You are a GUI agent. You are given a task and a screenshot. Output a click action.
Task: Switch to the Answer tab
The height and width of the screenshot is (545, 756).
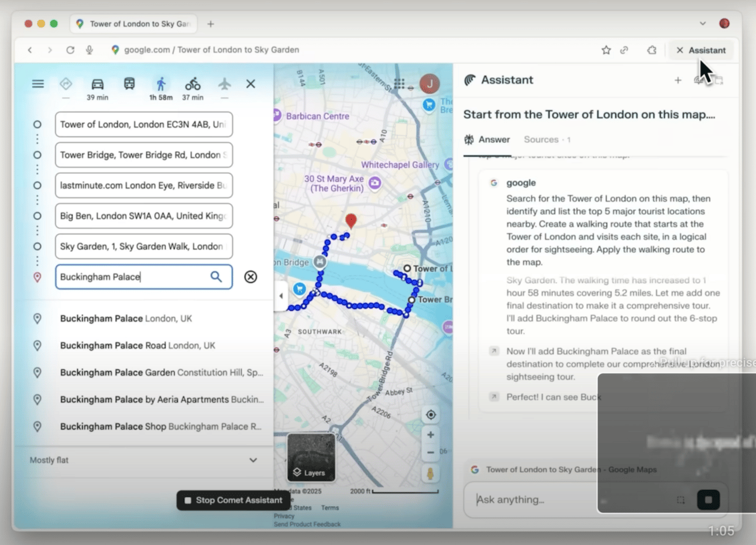[487, 140]
